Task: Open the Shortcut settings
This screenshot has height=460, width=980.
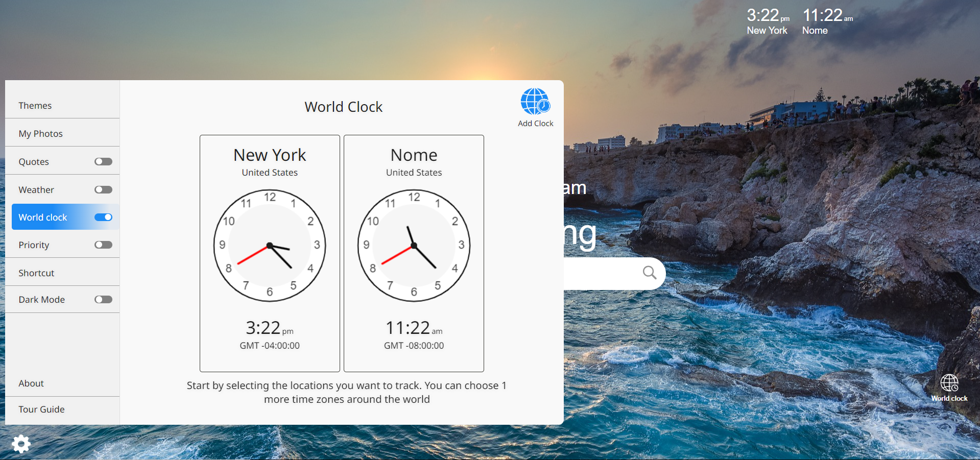Action: (x=36, y=273)
